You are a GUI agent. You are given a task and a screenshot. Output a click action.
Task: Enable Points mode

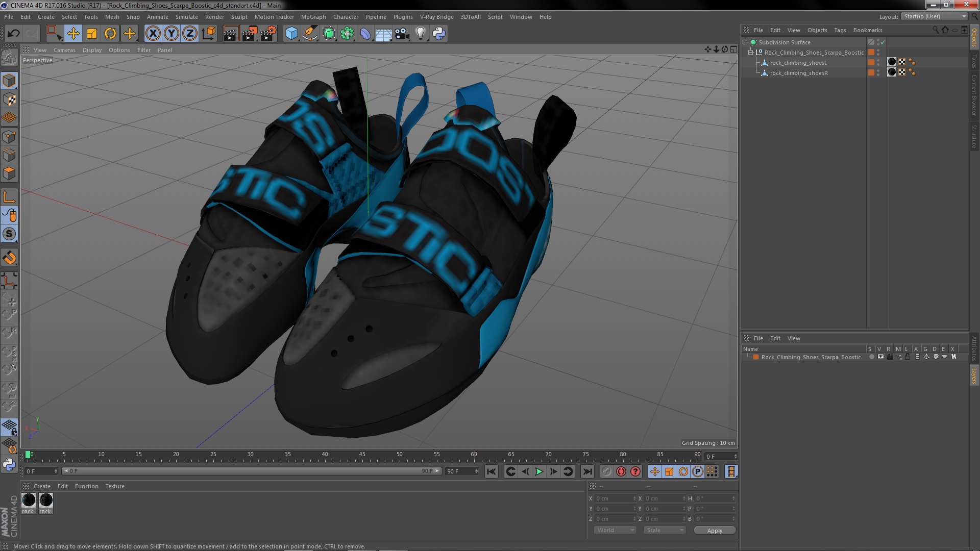coord(9,137)
